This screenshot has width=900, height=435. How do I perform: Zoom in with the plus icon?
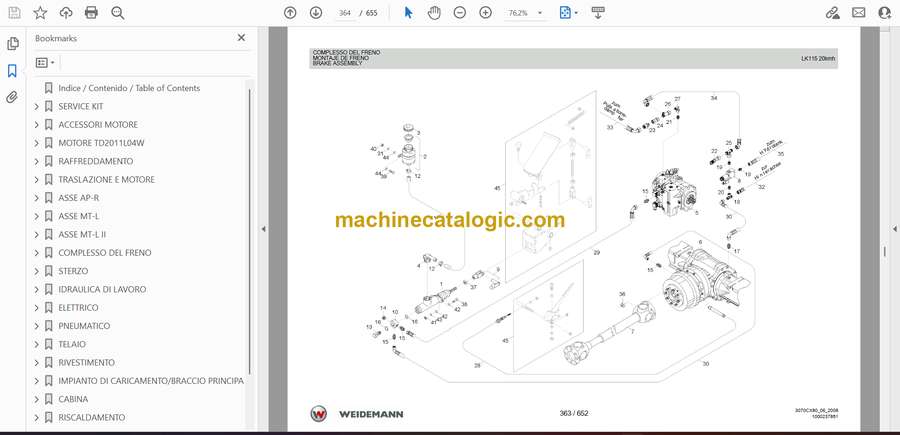pyautogui.click(x=486, y=13)
